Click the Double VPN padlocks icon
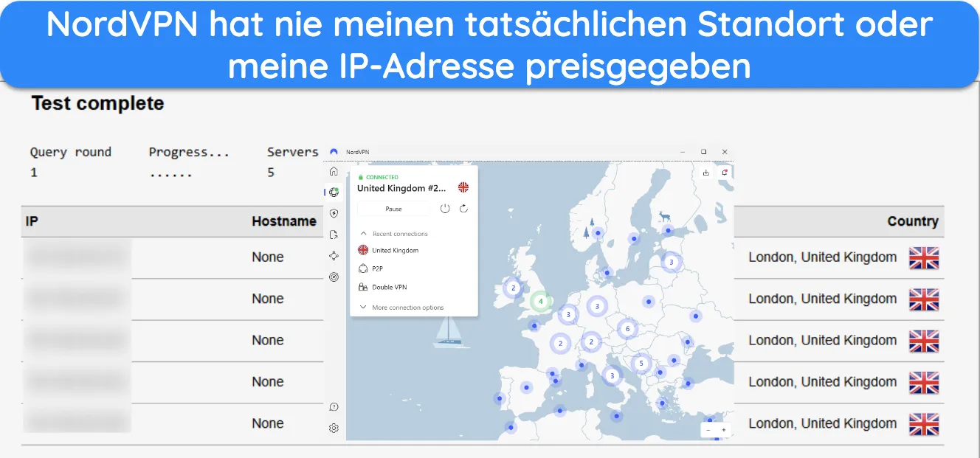980x458 pixels. [x=362, y=287]
